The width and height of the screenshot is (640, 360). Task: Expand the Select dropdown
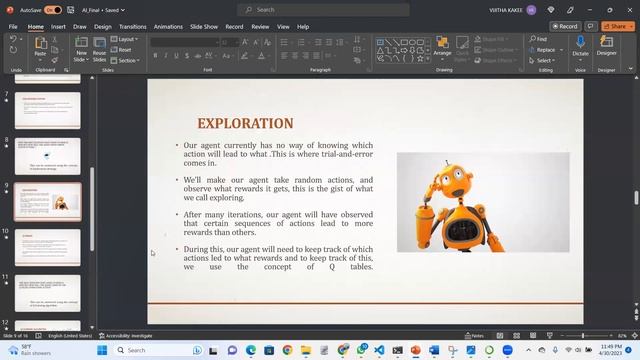pos(542,60)
